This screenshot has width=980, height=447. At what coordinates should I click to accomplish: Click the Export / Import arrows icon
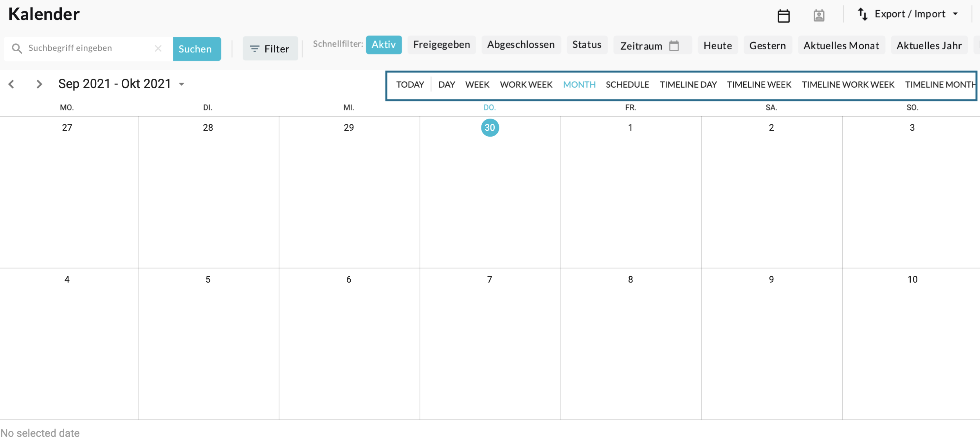(863, 14)
